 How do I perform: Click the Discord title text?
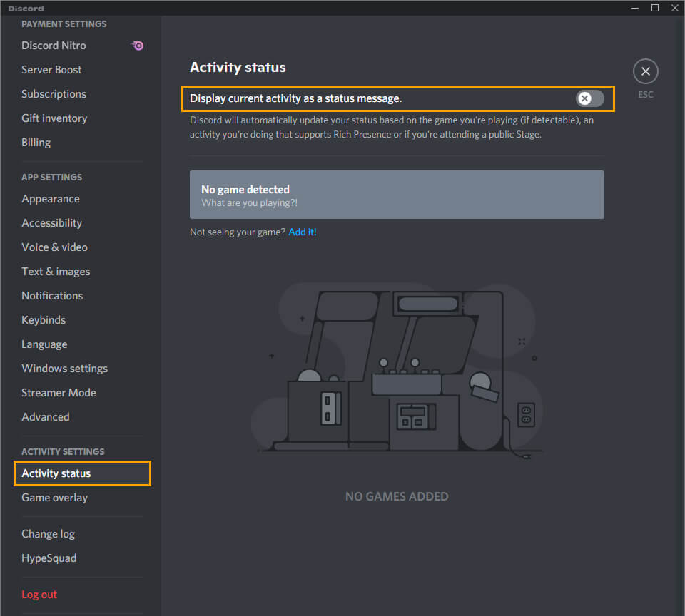[x=26, y=9]
